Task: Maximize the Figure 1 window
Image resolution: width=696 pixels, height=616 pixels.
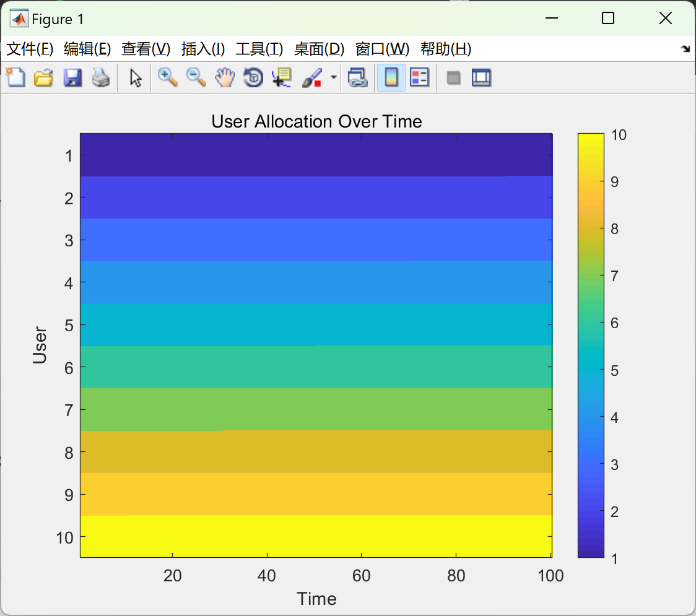Action: [x=607, y=18]
